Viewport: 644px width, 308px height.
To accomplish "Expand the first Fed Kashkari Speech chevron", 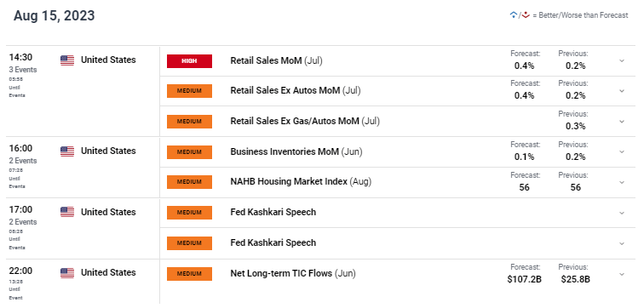I will 622,213.
